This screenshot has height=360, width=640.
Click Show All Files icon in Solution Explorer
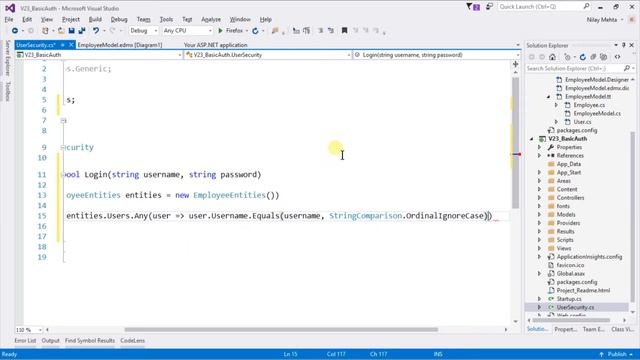[x=604, y=57]
